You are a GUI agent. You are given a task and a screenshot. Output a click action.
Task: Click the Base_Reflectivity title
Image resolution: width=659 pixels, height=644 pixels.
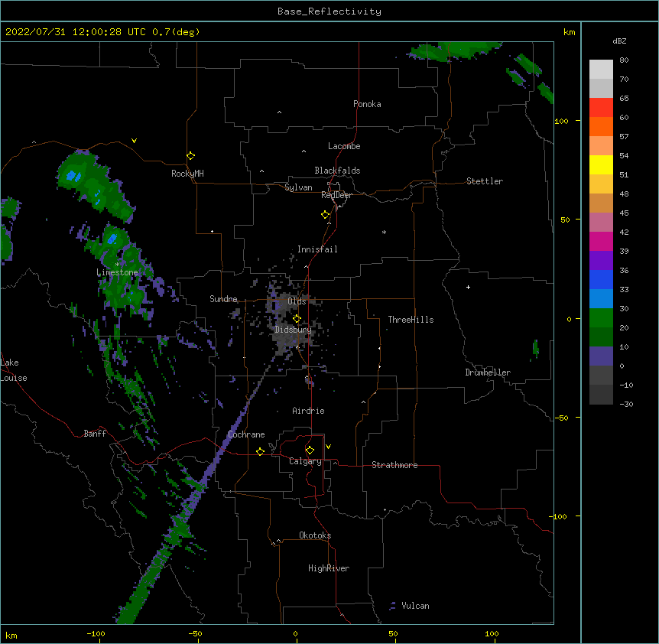[x=329, y=11]
